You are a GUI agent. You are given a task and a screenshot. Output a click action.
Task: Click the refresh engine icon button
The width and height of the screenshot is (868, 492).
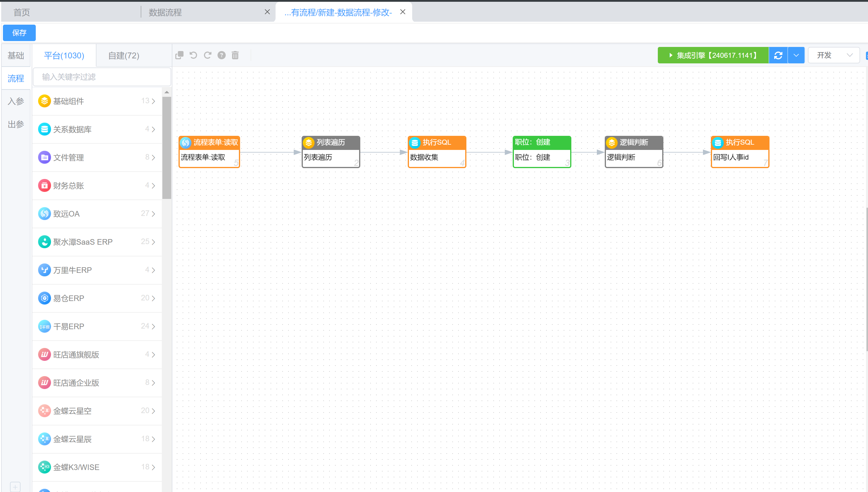tap(778, 55)
